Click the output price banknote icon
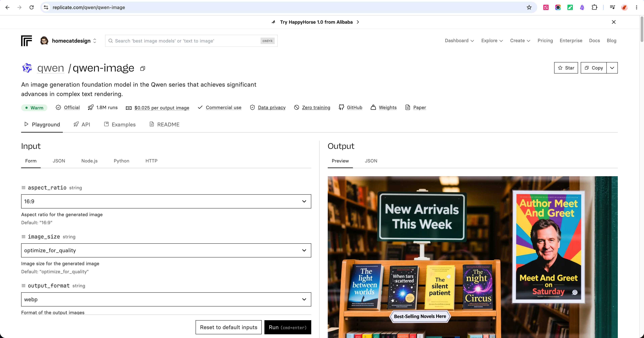The height and width of the screenshot is (338, 644). pos(128,108)
